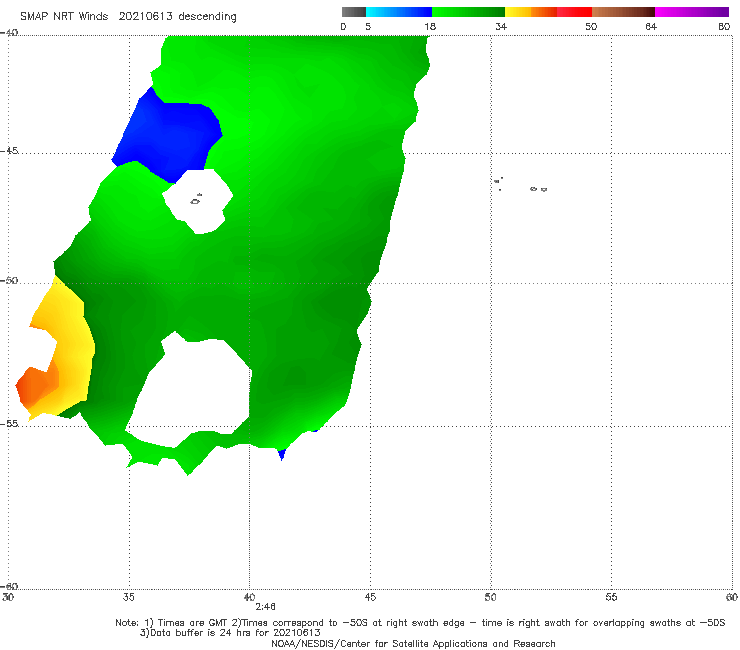Click the small island pair east of 50E
The height and width of the screenshot is (650, 740).
point(538,189)
